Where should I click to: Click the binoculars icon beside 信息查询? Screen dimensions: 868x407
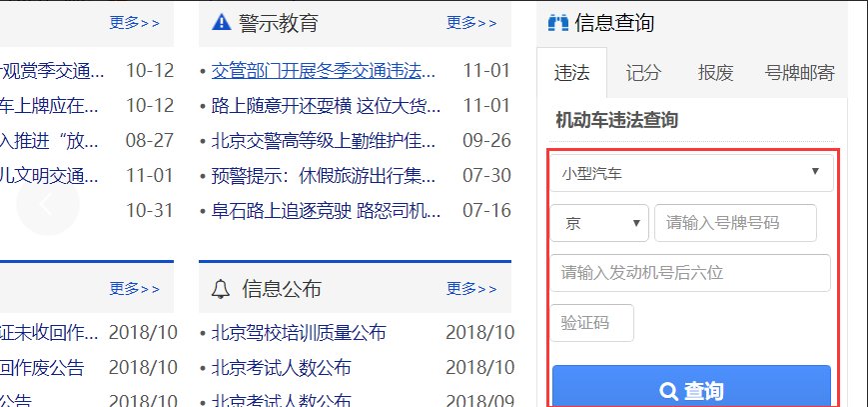[558, 23]
